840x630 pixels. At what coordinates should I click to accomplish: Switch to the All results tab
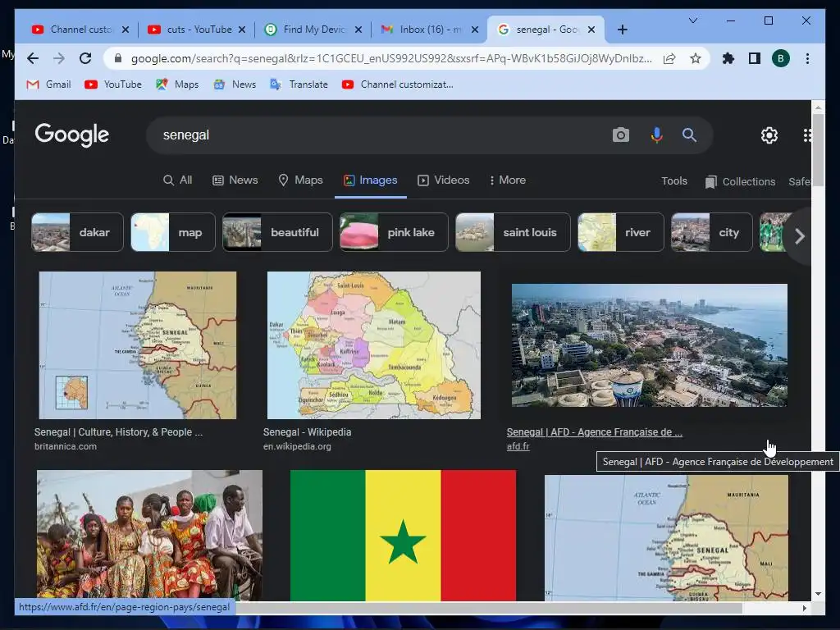[x=177, y=180]
